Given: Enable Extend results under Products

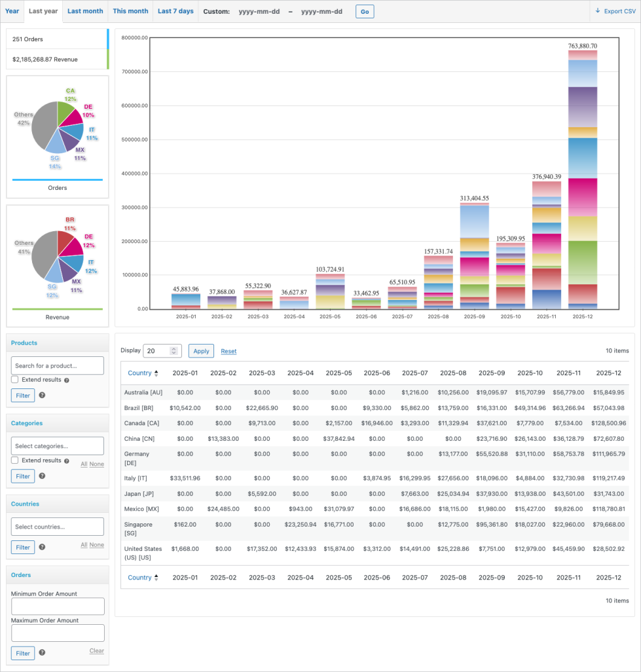Looking at the screenshot, I should [14, 380].
